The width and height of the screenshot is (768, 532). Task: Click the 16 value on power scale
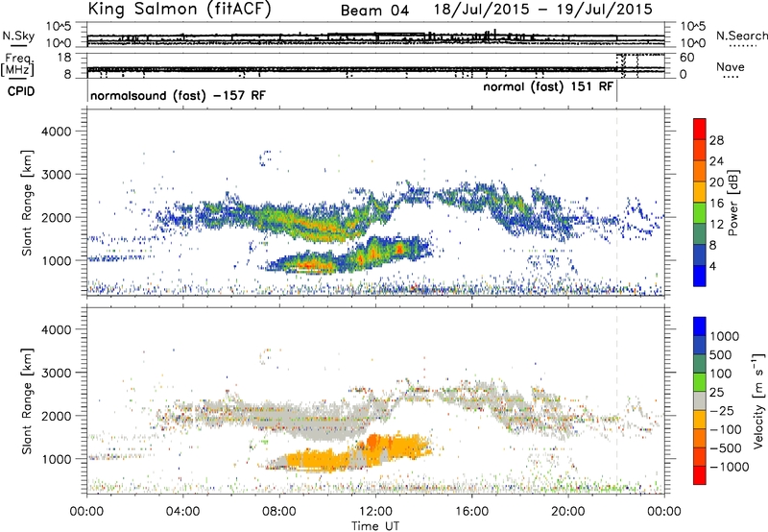716,204
